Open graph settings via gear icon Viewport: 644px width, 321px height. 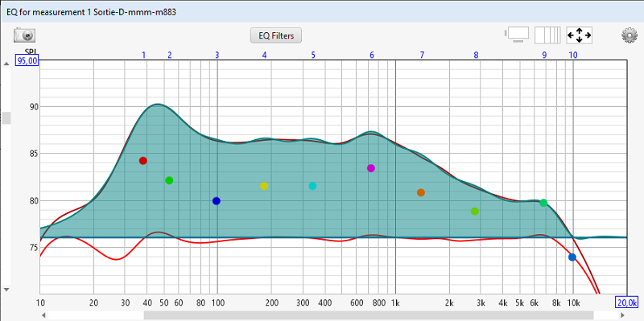click(629, 35)
